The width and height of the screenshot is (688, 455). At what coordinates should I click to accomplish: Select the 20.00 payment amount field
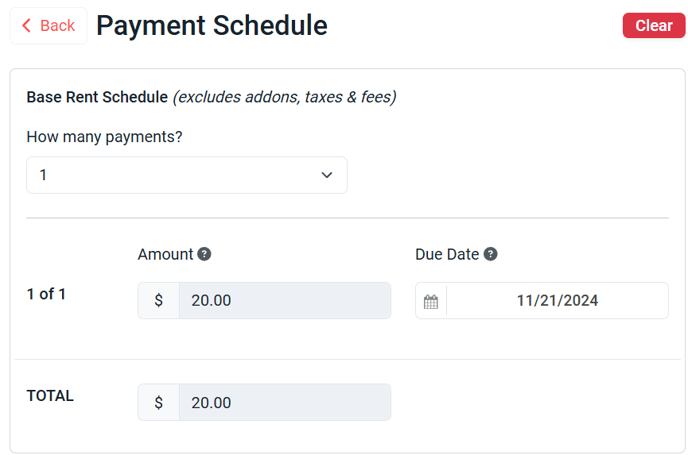pos(285,301)
